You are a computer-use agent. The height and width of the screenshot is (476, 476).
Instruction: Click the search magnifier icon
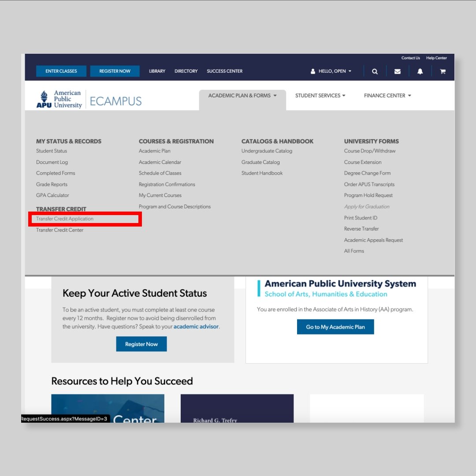point(375,71)
